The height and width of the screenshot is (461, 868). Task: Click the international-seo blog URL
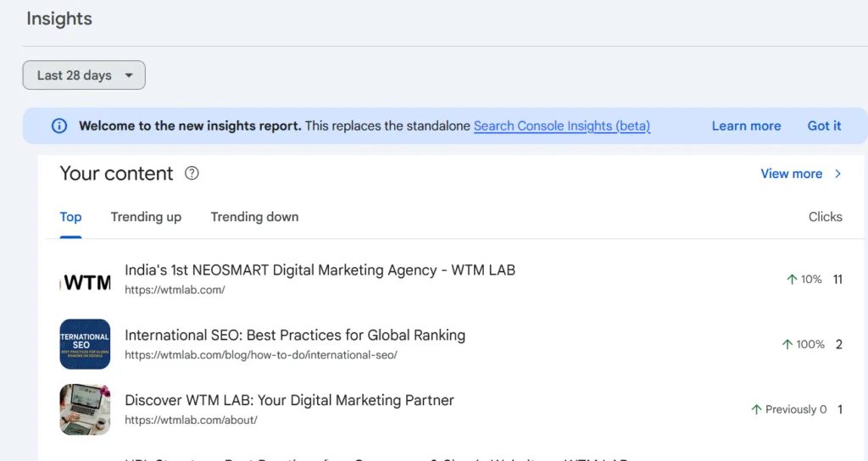(x=261, y=355)
